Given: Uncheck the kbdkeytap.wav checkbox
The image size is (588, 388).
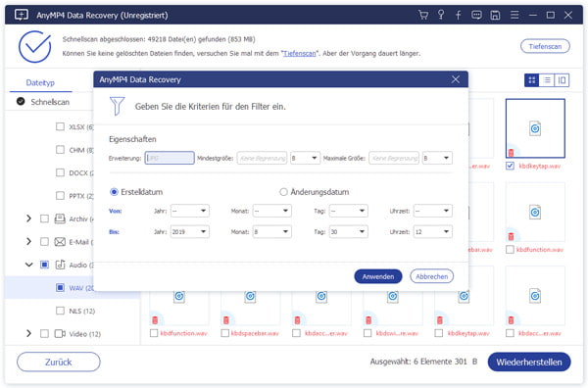Looking at the screenshot, I should tap(510, 166).
